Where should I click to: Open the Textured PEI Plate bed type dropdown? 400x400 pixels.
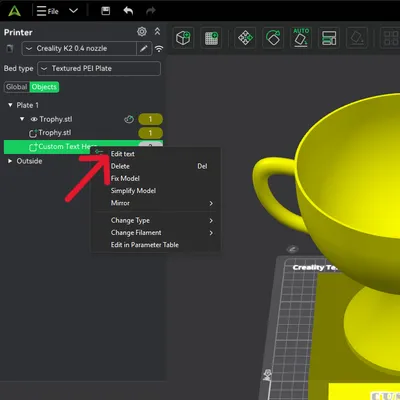[x=99, y=69]
